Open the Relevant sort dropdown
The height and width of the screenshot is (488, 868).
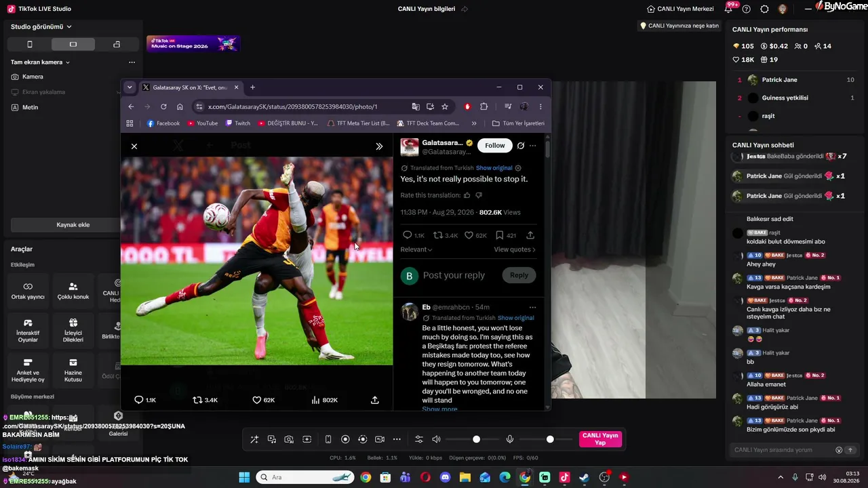[x=416, y=249]
